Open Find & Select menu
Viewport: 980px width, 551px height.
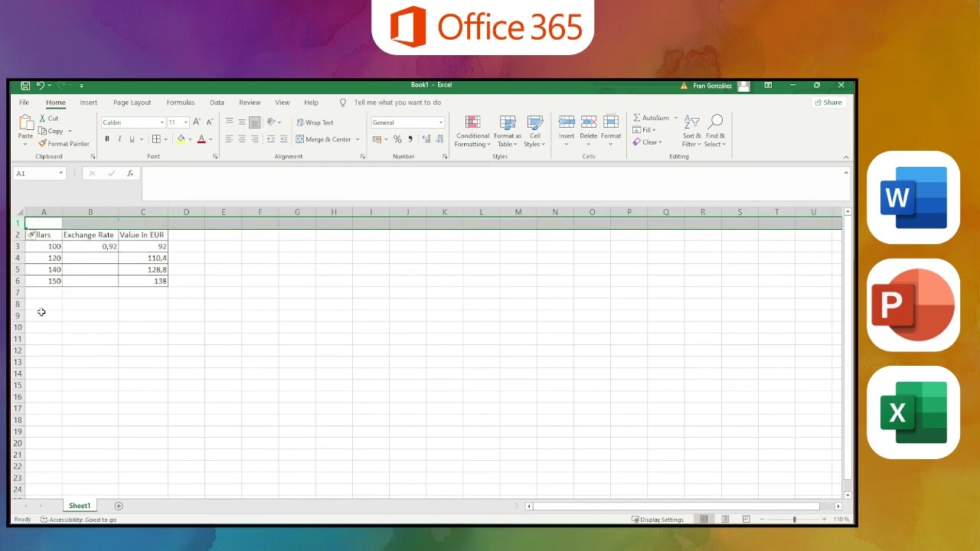pyautogui.click(x=715, y=132)
